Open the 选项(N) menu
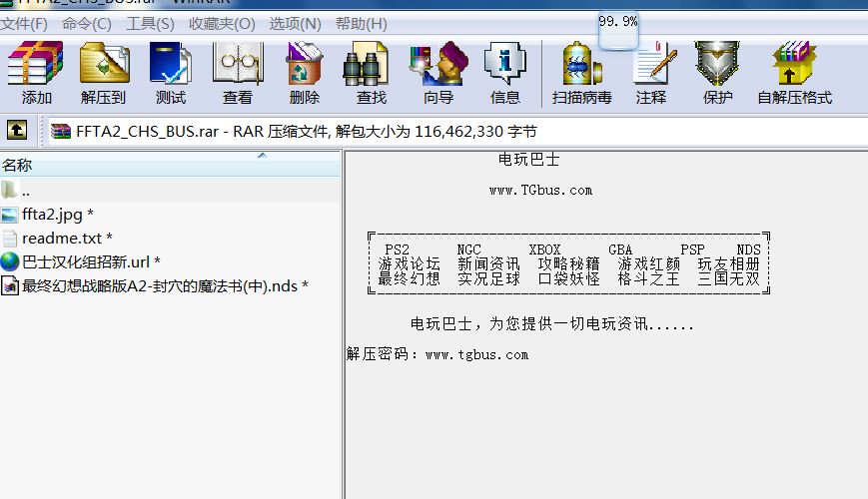Viewport: 868px width, 499px height. [x=295, y=24]
